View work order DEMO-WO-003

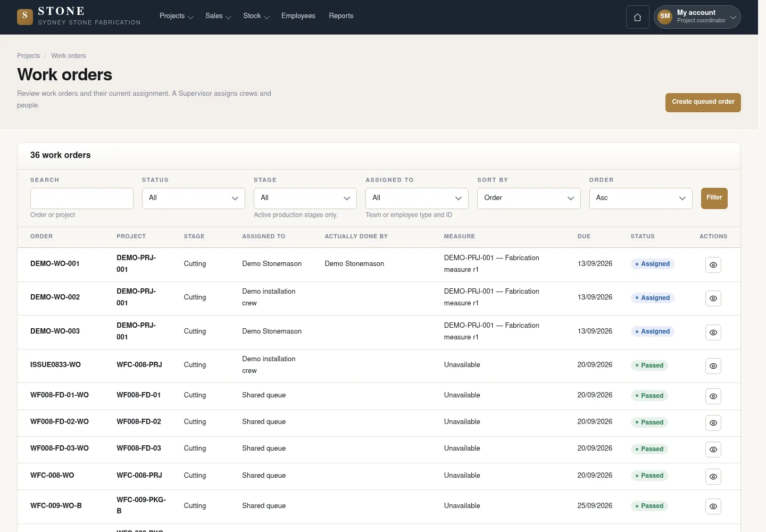click(713, 332)
